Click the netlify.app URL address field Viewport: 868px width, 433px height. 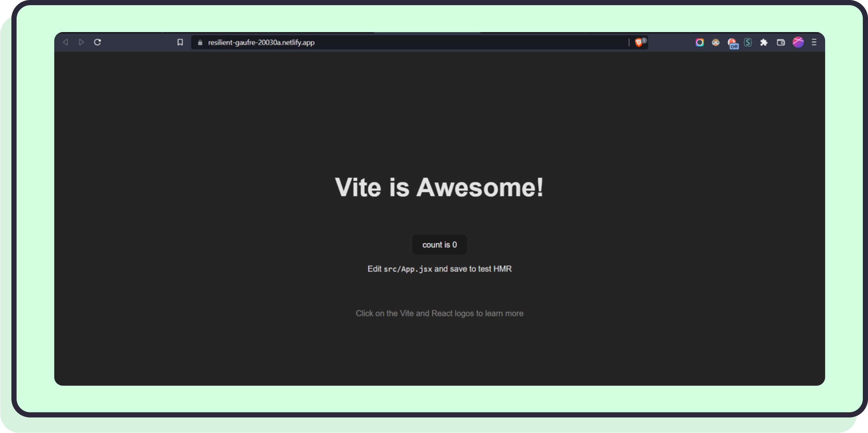[x=380, y=42]
